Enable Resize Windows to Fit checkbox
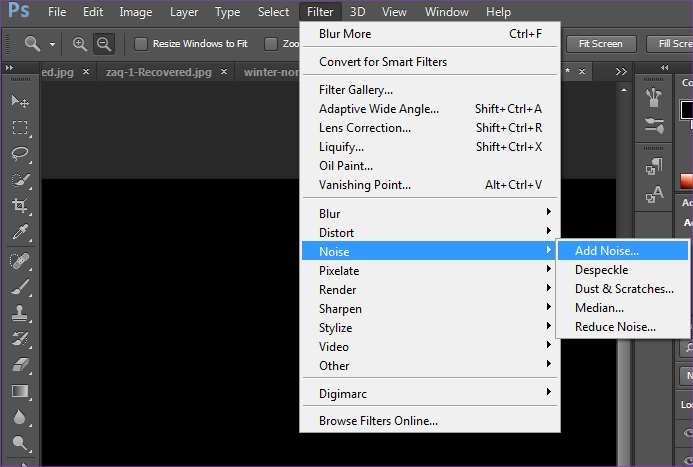Viewport: 693px width, 467px height. (141, 44)
